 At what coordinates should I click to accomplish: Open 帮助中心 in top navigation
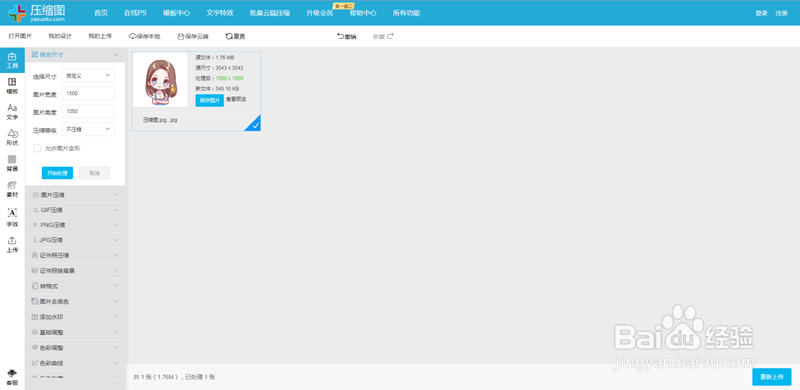(363, 13)
